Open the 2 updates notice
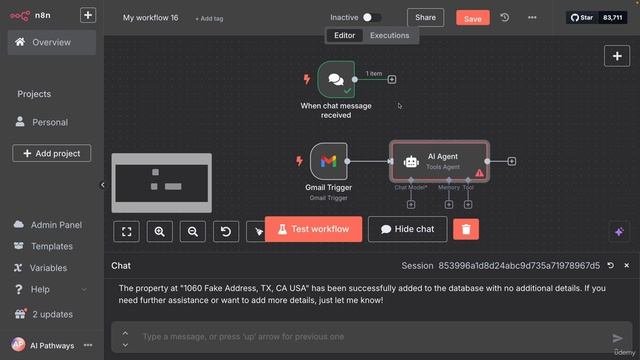Screen dimensions: 640x360 point(44,314)
